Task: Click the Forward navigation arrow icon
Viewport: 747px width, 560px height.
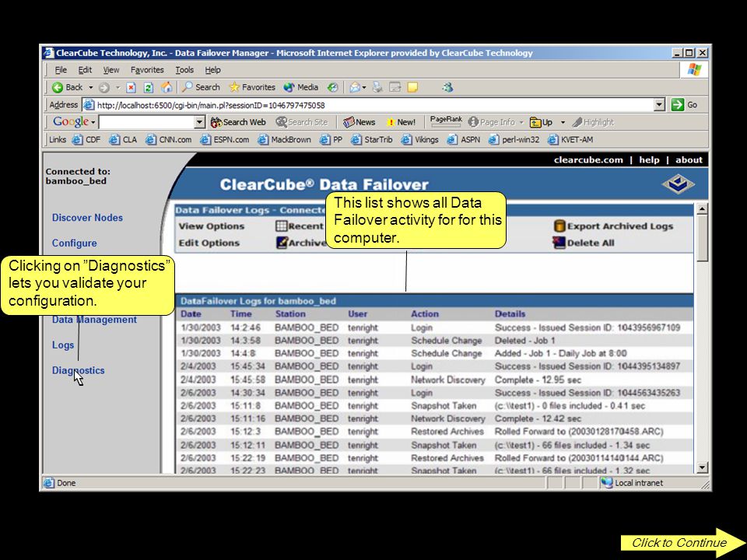Action: 103,87
